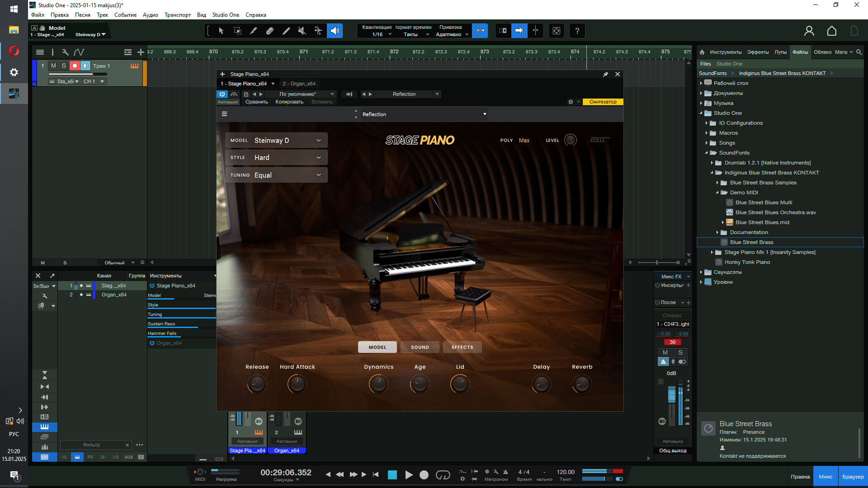The height and width of the screenshot is (488, 868).
Task: Adjust the Release knob
Action: tap(257, 385)
